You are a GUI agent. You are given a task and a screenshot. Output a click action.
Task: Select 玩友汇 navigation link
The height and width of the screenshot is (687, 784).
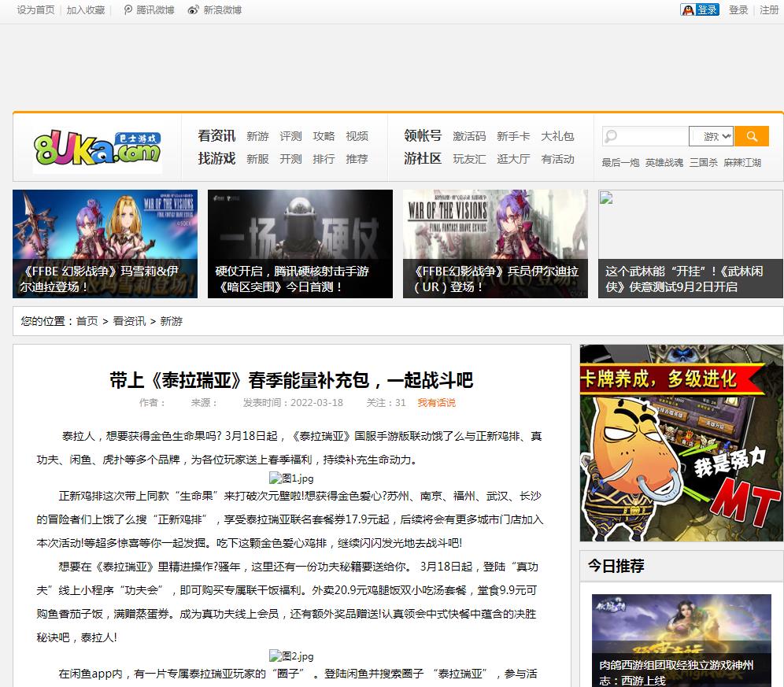click(x=469, y=159)
